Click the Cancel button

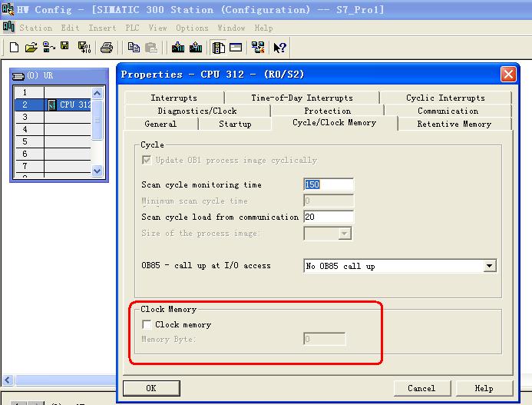click(421, 388)
